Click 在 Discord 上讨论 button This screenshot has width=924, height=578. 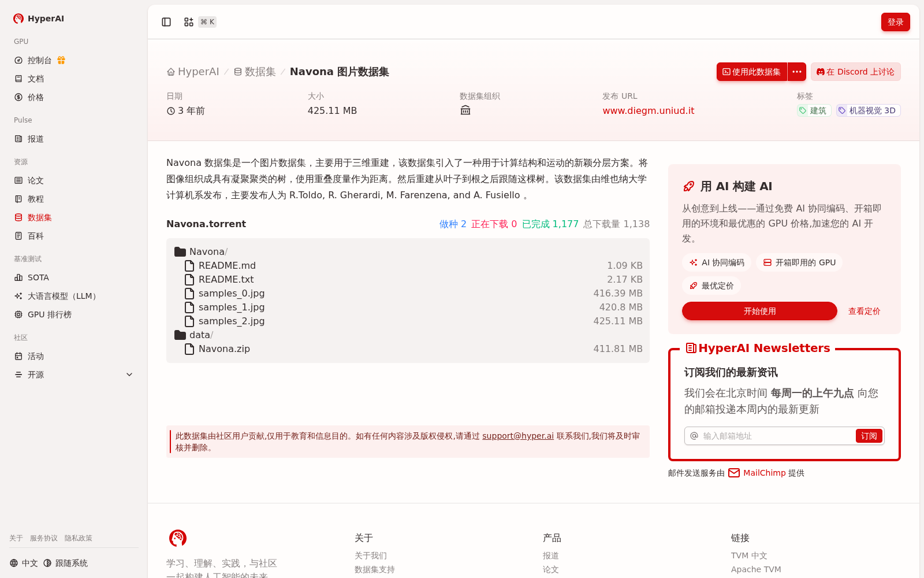855,72
